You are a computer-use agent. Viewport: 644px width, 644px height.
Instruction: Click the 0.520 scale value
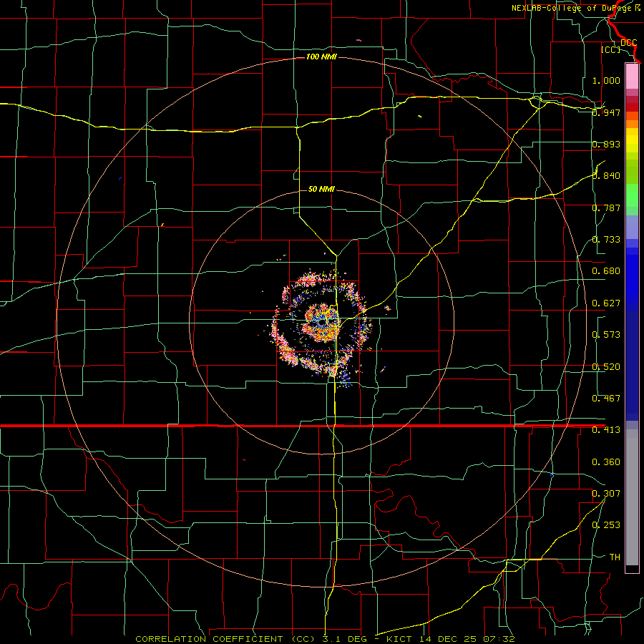606,367
